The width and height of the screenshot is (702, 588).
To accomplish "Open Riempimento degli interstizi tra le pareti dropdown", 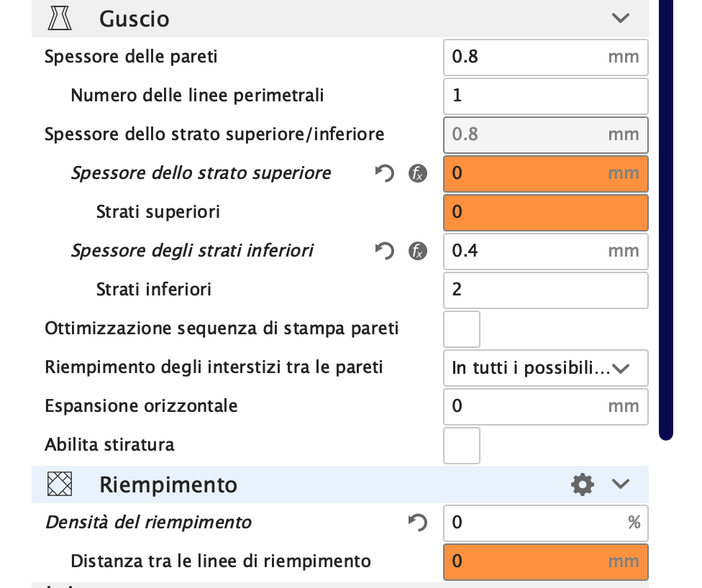I will (x=546, y=368).
